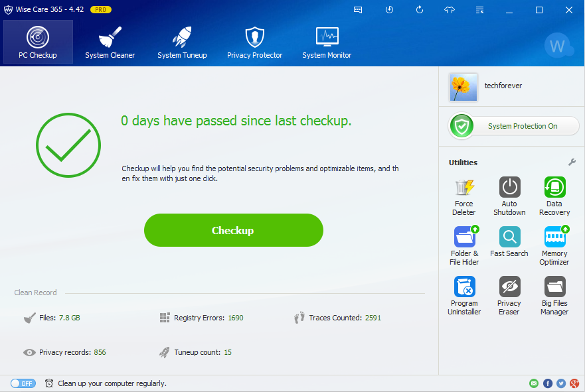The width and height of the screenshot is (585, 392).
Task: Click the large green checkmark status circle
Action: tap(68, 145)
